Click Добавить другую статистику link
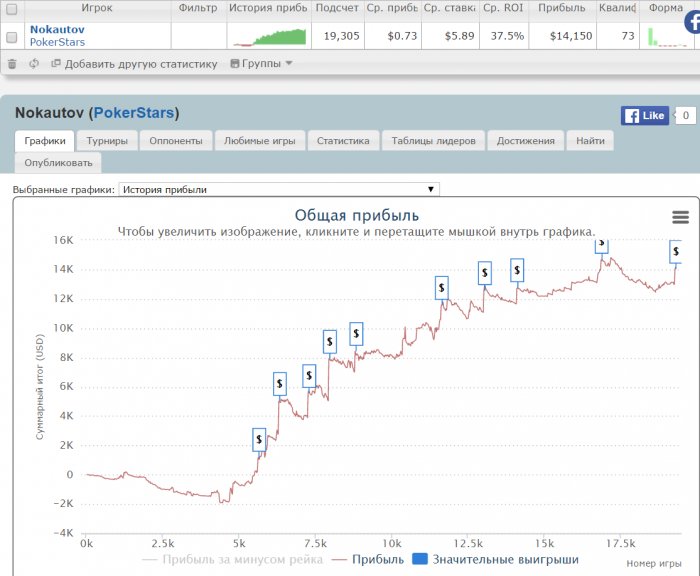The width and height of the screenshot is (700, 576). (x=134, y=64)
